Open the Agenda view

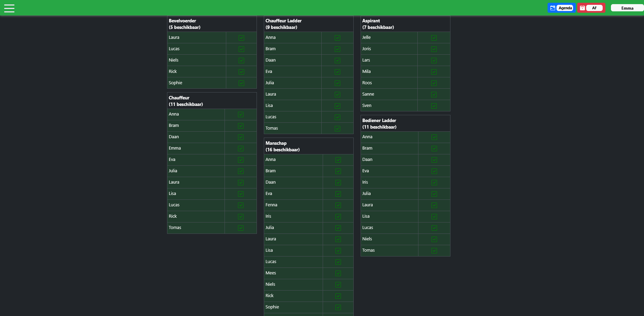[565, 8]
